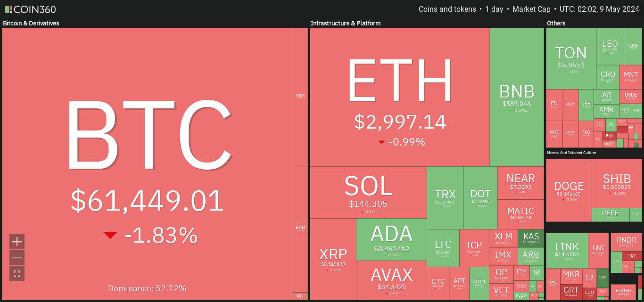Select the AVAX tile
Screen dimensions: 644x302
click(391, 280)
